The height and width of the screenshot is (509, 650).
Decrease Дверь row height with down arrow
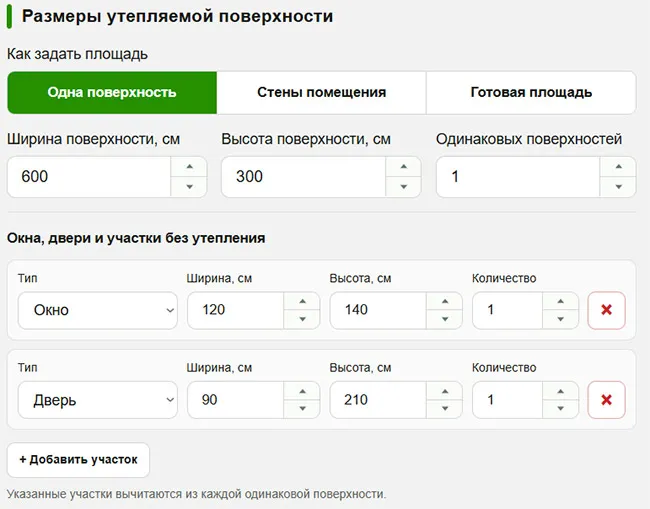click(x=445, y=409)
